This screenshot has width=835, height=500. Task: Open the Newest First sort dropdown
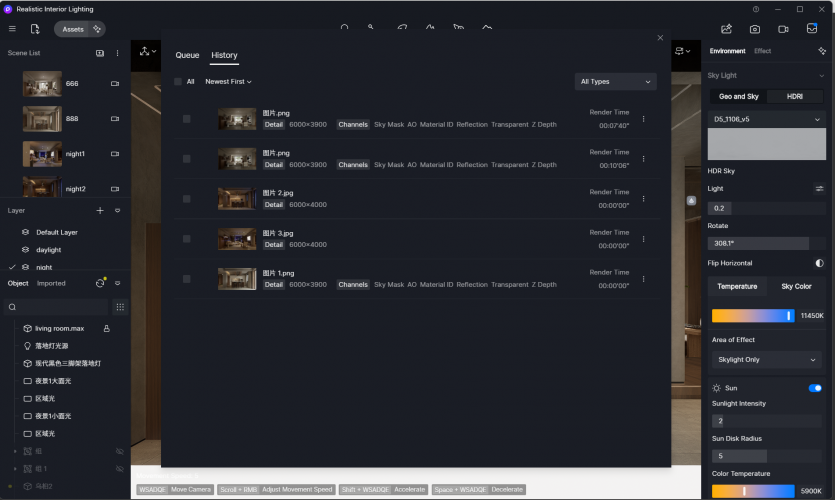click(228, 82)
